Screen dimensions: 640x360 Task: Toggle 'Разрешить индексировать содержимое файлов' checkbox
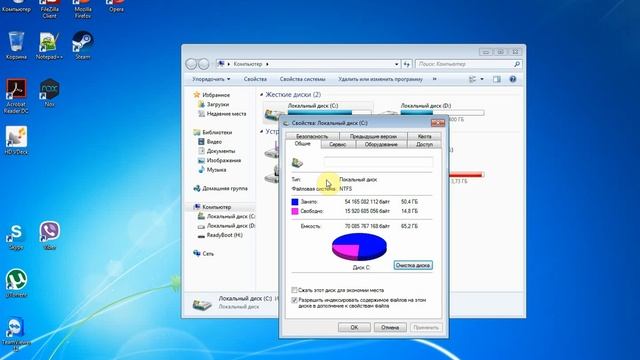[294, 300]
